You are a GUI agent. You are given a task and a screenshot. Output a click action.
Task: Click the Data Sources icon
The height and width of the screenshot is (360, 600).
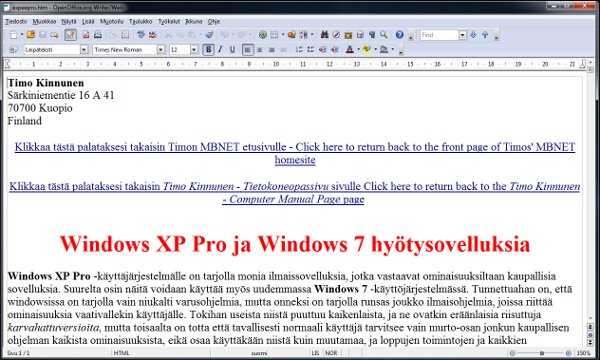(x=360, y=35)
